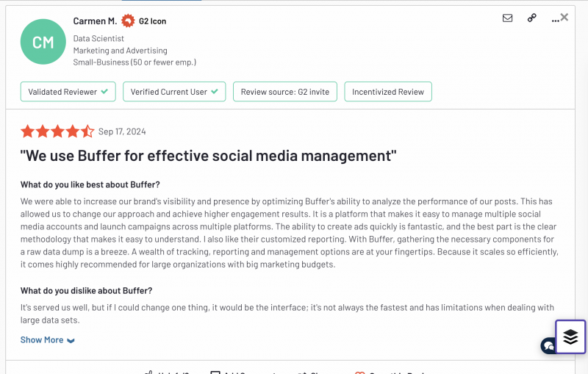588x374 pixels.
Task: Select the Small-Business (50 or fewer emp.) text
Action: point(135,62)
